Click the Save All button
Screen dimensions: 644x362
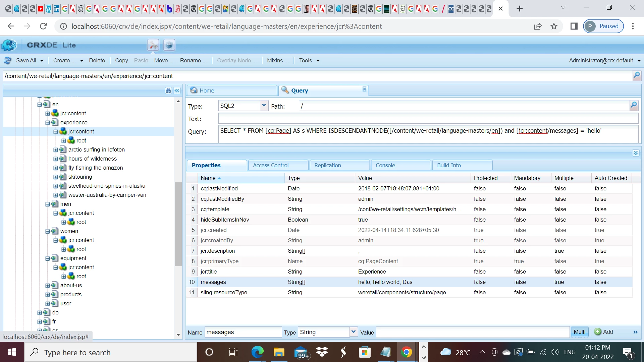tap(26, 60)
